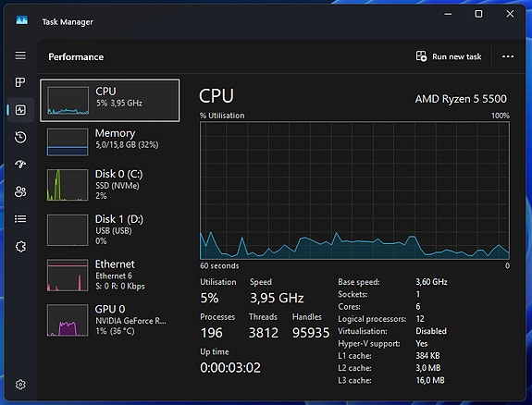Click the 95935 handles value
Image resolution: width=532 pixels, height=405 pixels.
(311, 333)
